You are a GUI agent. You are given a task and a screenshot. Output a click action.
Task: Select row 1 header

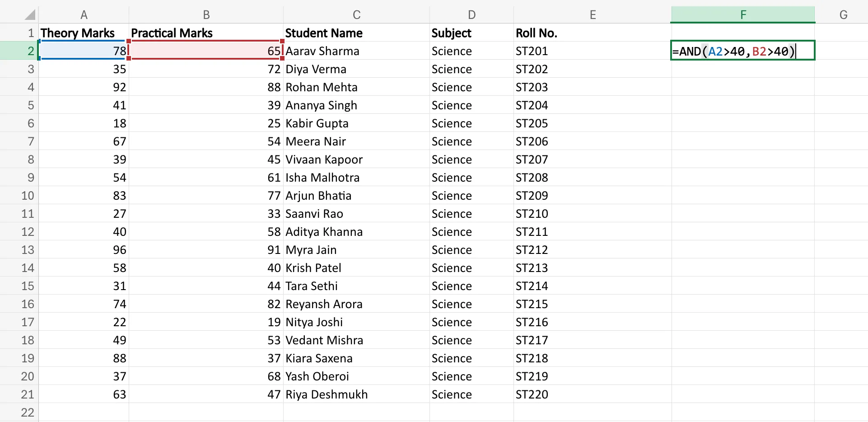[28, 33]
